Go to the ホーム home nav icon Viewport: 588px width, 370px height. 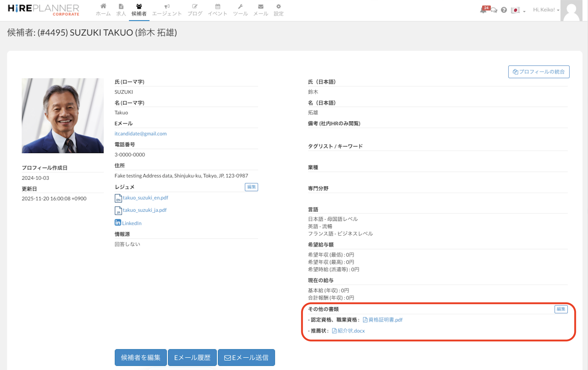(103, 10)
